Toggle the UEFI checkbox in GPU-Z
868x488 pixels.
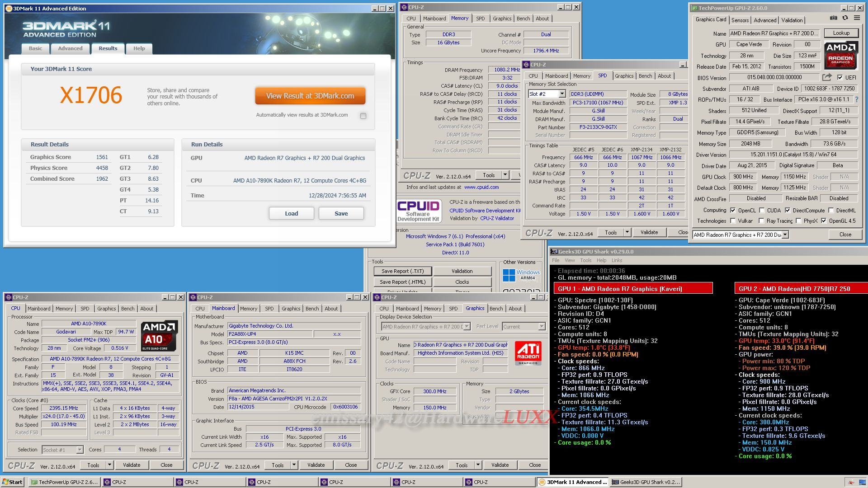840,78
